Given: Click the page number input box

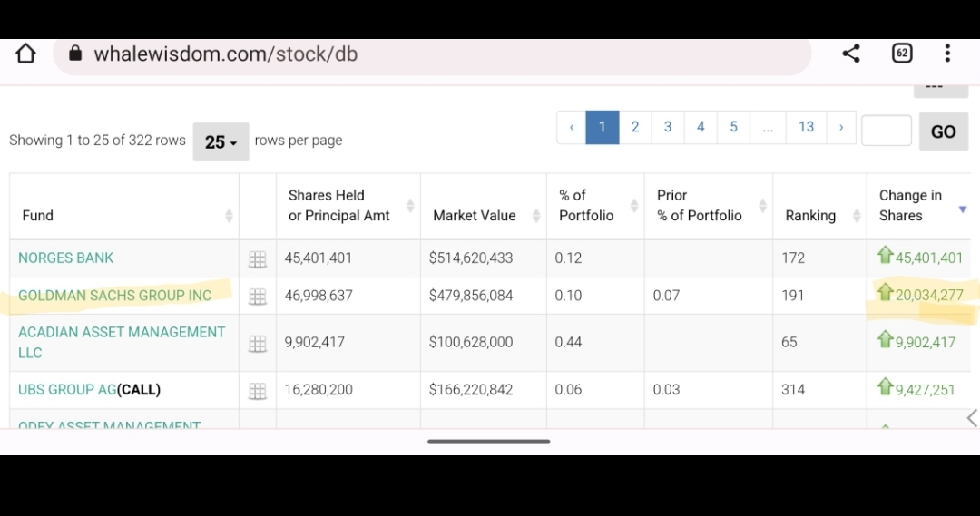Looking at the screenshot, I should pyautogui.click(x=886, y=131).
